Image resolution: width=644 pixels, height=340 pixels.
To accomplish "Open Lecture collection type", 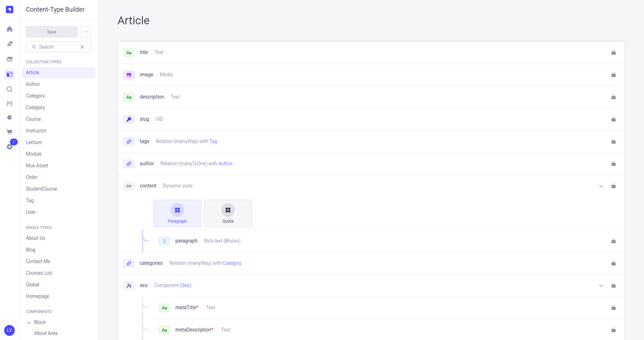I will pos(34,142).
